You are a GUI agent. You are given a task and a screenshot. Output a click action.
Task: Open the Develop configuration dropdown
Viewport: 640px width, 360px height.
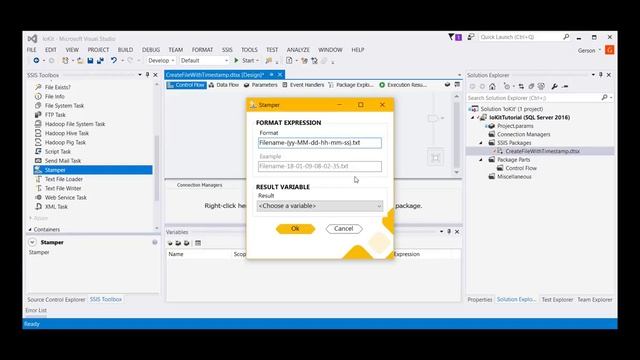[161, 60]
